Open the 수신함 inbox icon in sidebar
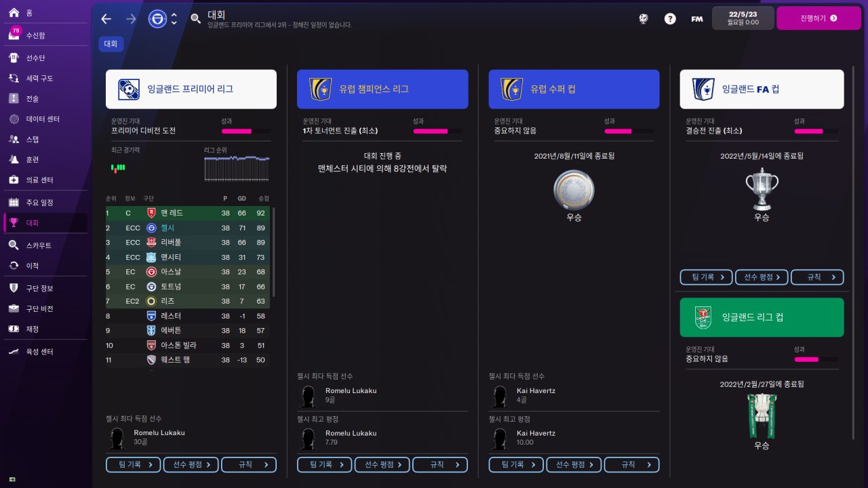This screenshot has height=488, width=868. pos(14,35)
